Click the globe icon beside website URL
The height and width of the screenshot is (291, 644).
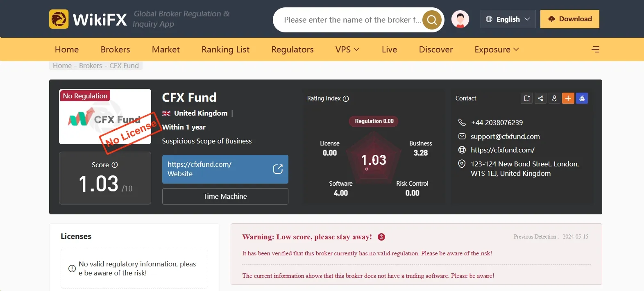pyautogui.click(x=462, y=150)
